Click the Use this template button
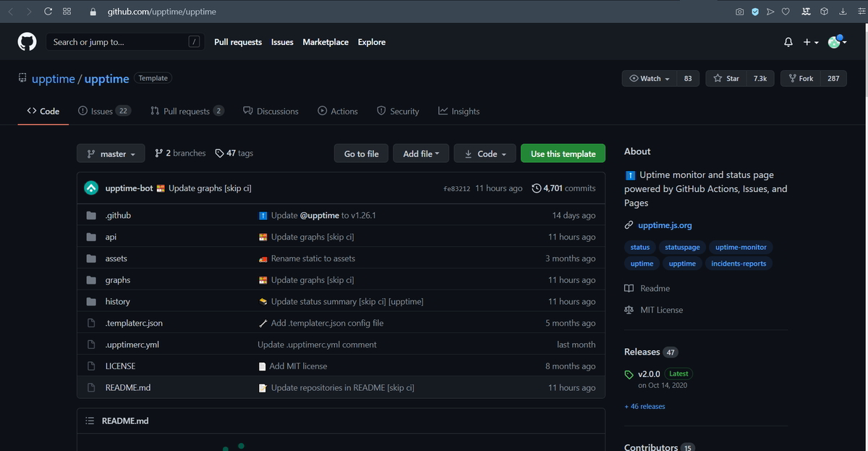This screenshot has height=451, width=868. (x=563, y=153)
